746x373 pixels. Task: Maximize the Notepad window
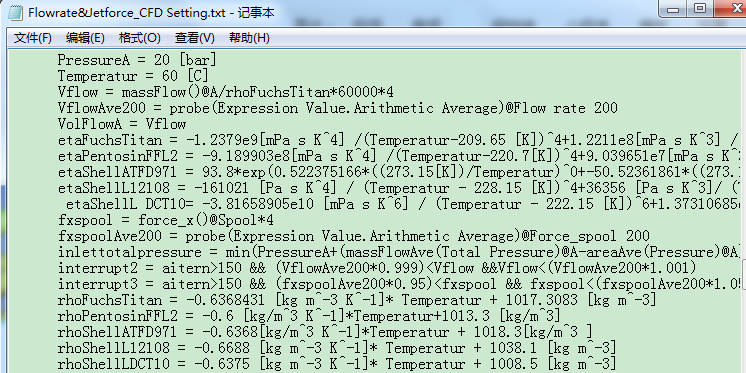click(699, 9)
